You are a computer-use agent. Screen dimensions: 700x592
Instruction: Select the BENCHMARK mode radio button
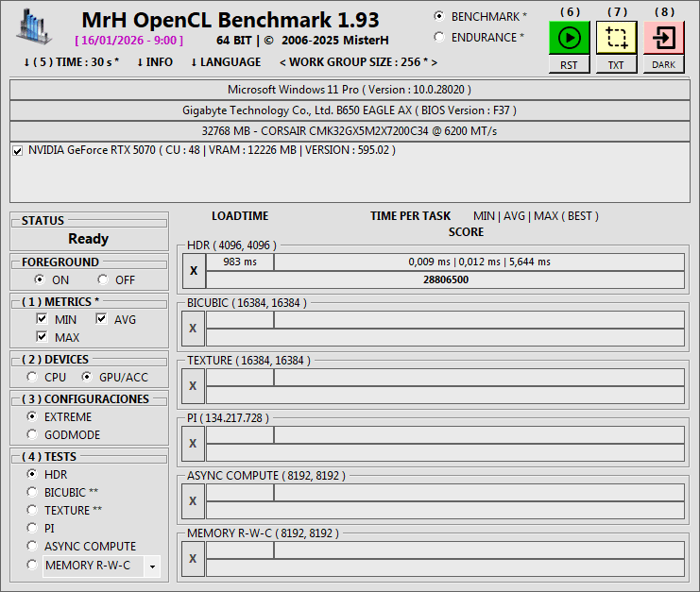(x=439, y=16)
